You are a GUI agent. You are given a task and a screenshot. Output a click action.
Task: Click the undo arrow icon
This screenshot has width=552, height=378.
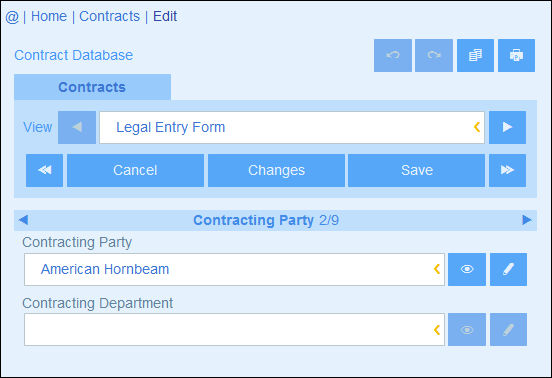[393, 55]
